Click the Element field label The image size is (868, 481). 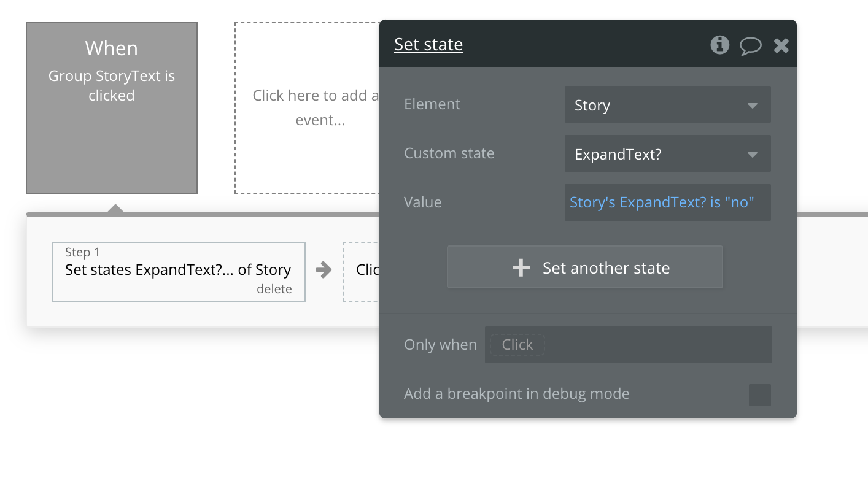pyautogui.click(x=432, y=104)
